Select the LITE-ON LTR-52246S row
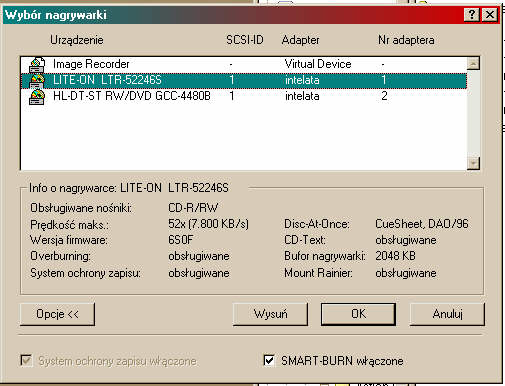This screenshot has width=505, height=386. [x=244, y=80]
